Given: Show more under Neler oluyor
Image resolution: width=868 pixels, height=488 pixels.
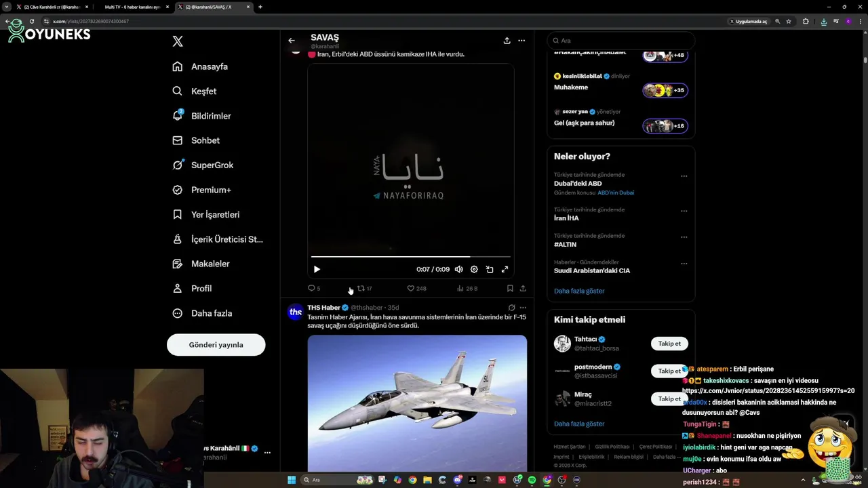Looking at the screenshot, I should click(579, 291).
